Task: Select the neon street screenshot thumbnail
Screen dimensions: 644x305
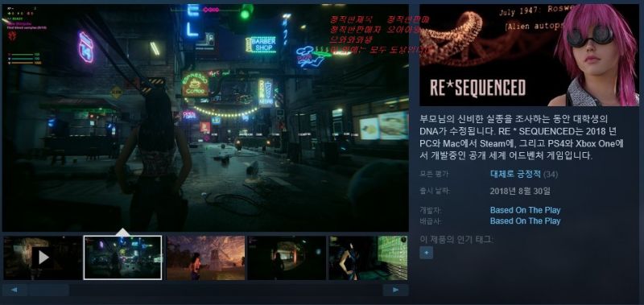Action: tap(122, 258)
